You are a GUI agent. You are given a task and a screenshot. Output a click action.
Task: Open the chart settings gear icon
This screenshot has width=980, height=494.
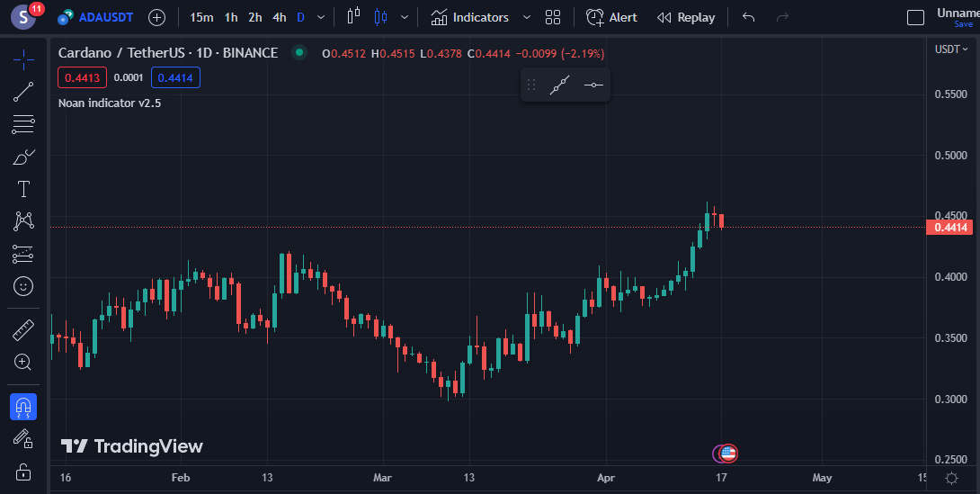[952, 478]
